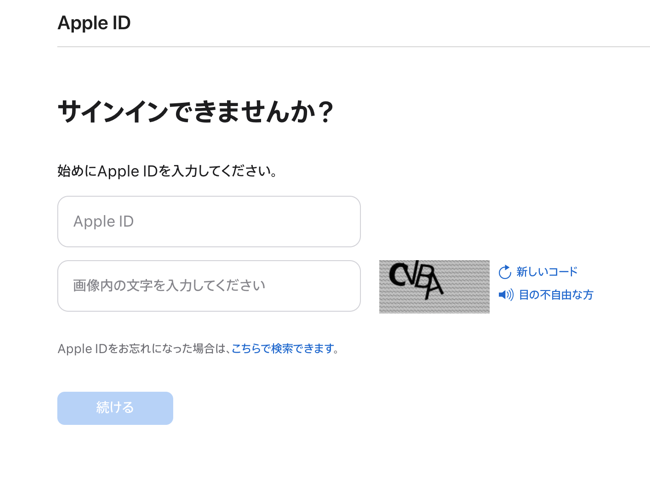Click the Apple ID placeholder text in the first field
The image size is (650, 490).
(x=103, y=222)
